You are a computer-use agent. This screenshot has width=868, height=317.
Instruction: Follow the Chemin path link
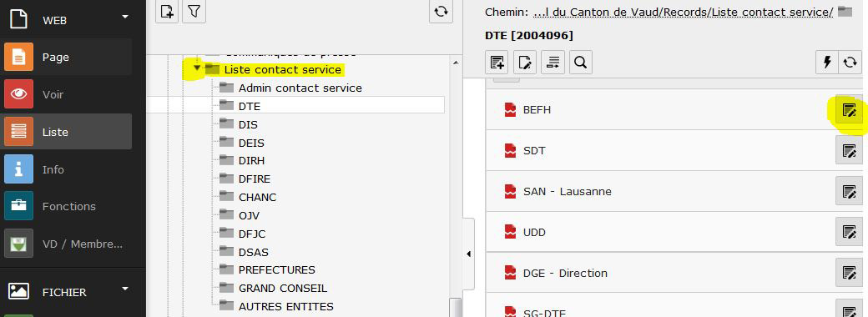point(683,13)
